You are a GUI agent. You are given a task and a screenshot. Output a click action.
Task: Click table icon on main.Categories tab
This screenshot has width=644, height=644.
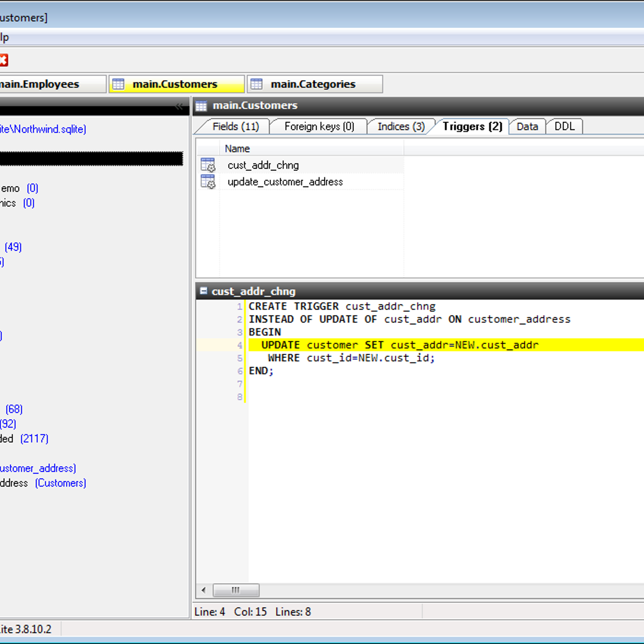click(256, 84)
